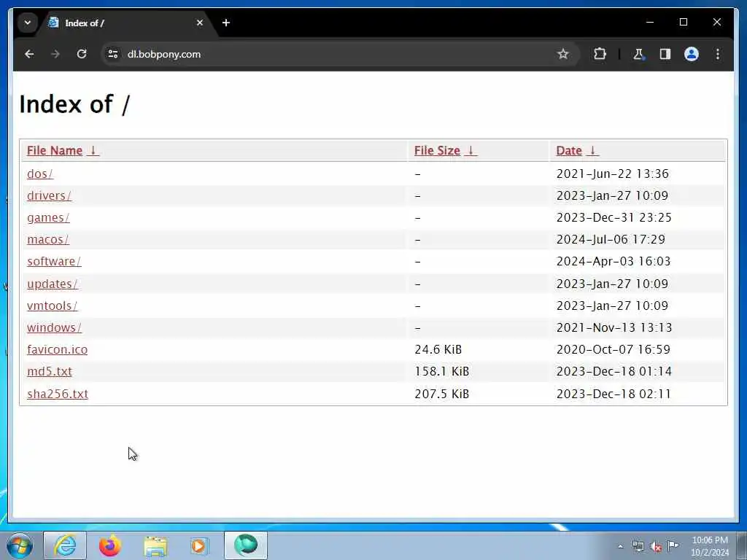Click the 'Index of /' page heading
747x560 pixels.
click(x=74, y=104)
